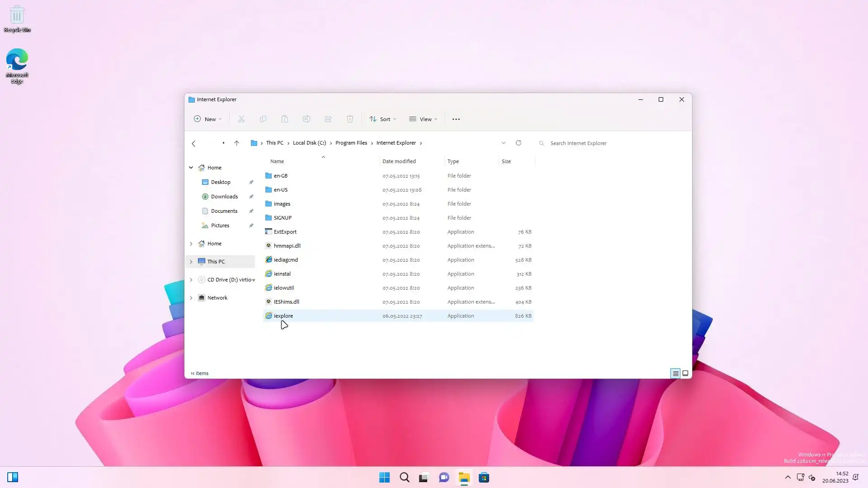Image resolution: width=868 pixels, height=488 pixels.
Task: Click the Back navigation arrow
Action: [193, 143]
